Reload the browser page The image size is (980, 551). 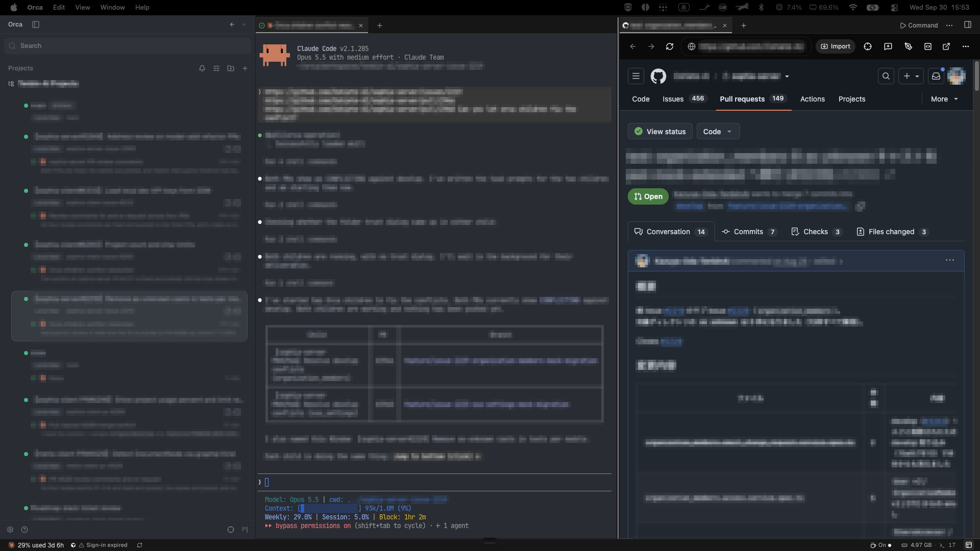click(670, 46)
